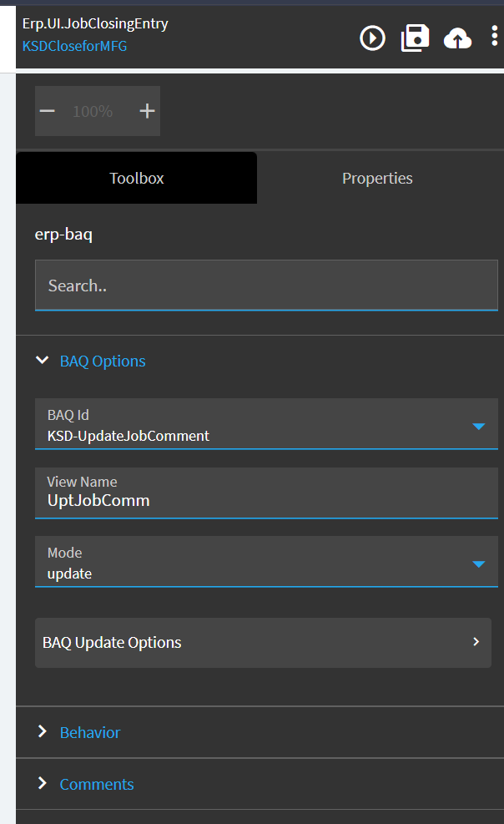Image resolution: width=504 pixels, height=824 pixels.
Task: Switch to the Properties tab
Action: pos(377,178)
